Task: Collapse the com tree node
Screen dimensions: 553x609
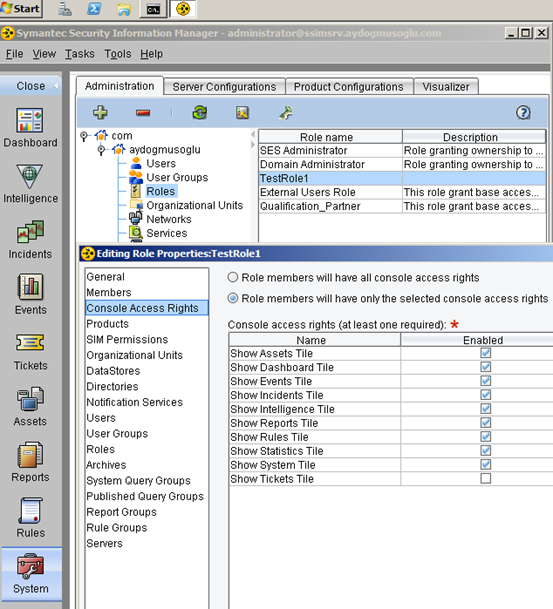Action: 84,136
